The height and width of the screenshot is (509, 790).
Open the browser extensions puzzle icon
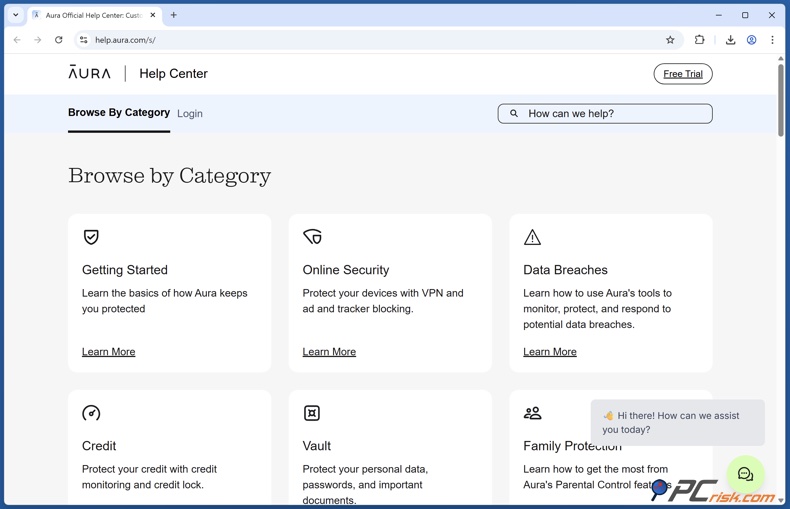tap(699, 40)
